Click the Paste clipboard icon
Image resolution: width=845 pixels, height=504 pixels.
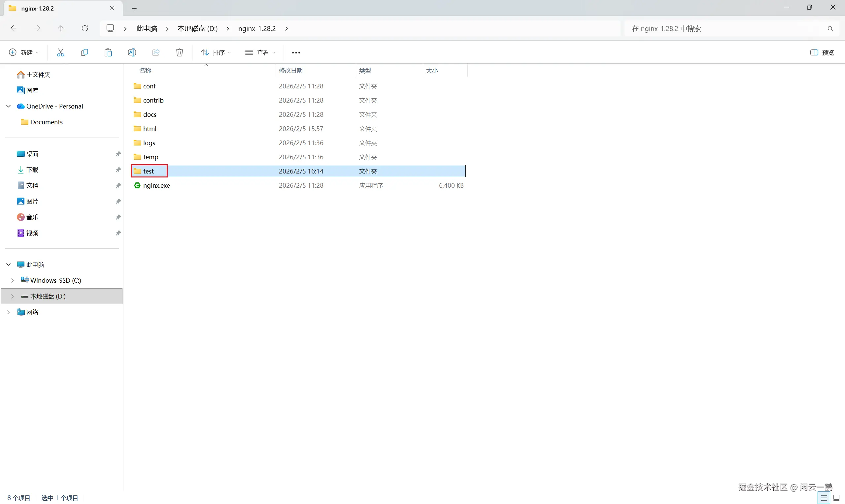click(x=108, y=52)
